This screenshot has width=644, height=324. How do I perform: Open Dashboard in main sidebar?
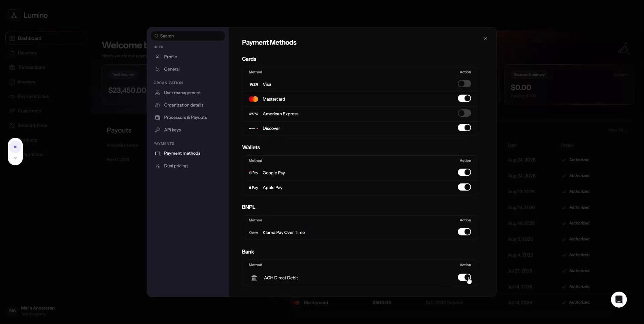pos(46,38)
